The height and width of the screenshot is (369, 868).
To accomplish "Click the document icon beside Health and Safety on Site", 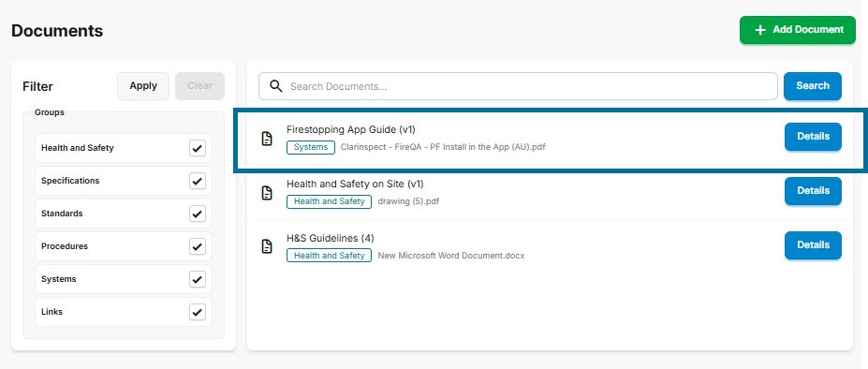I will click(267, 193).
